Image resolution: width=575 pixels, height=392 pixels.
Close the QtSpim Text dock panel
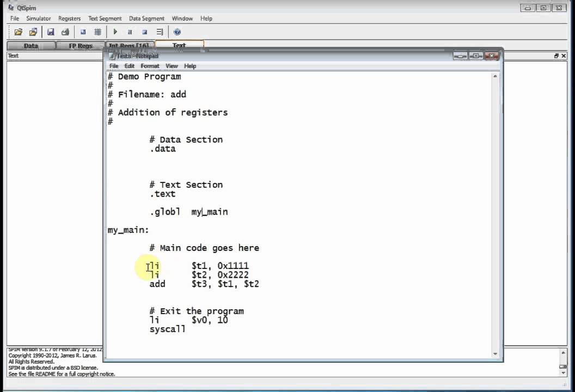(564, 56)
